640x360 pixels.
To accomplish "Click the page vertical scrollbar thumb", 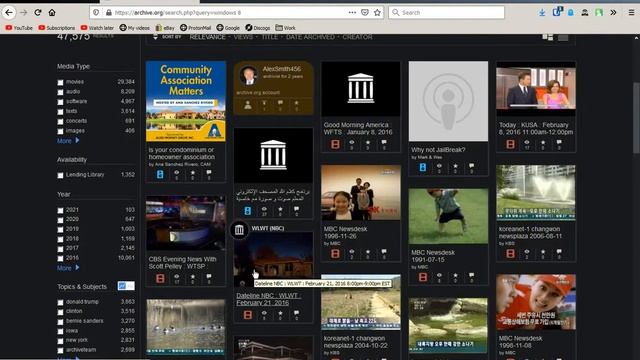I will click(x=636, y=118).
